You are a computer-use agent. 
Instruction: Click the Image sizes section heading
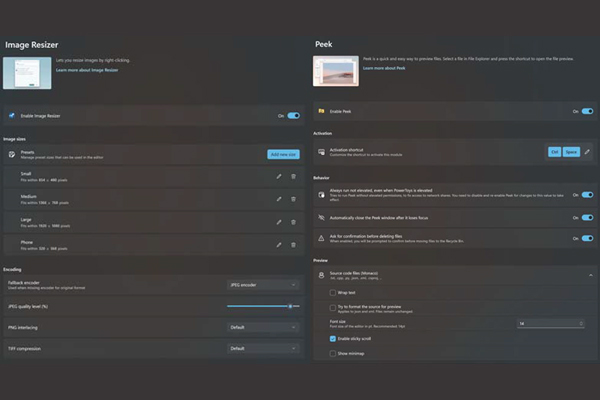point(15,139)
